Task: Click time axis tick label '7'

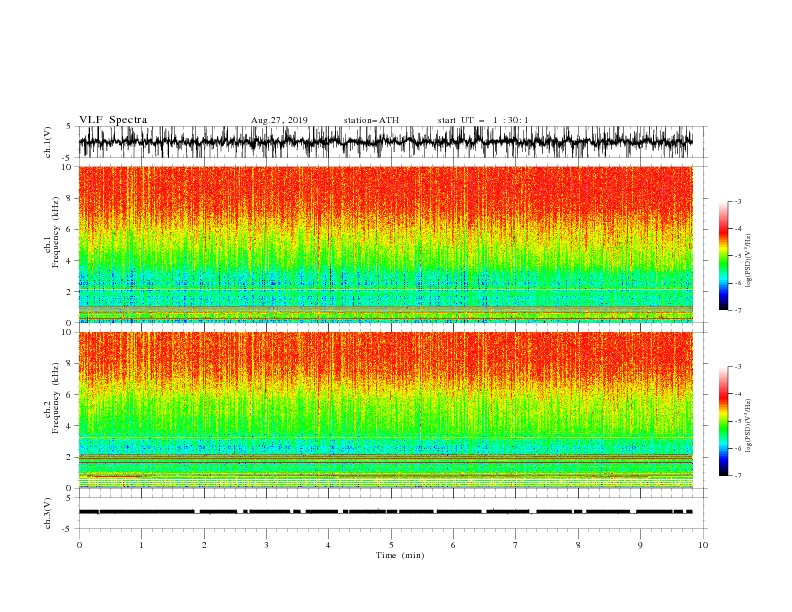Action: [x=516, y=545]
